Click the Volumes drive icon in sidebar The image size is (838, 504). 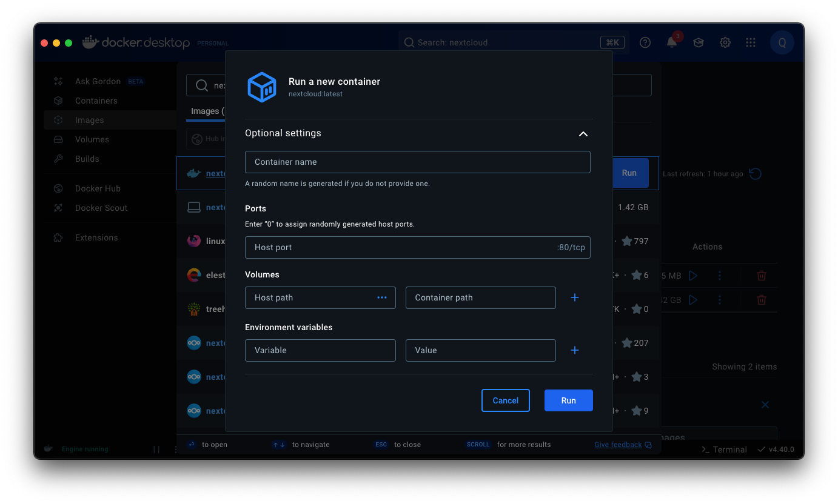58,139
